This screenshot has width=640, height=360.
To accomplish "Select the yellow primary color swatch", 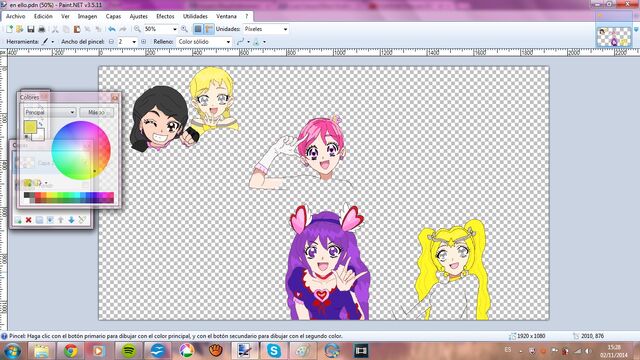I will click(29, 127).
